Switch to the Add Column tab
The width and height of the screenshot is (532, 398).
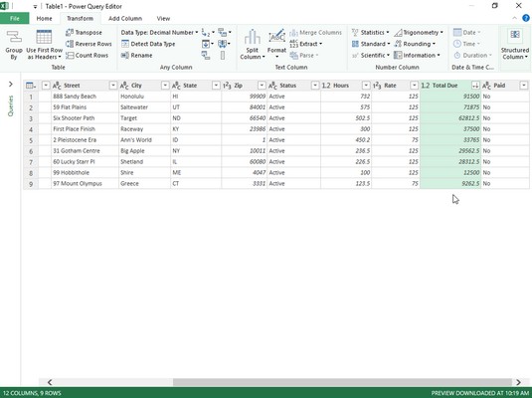tap(125, 18)
